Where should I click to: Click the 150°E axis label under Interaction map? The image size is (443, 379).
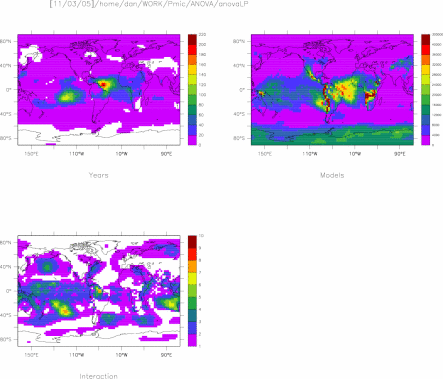pyautogui.click(x=32, y=355)
